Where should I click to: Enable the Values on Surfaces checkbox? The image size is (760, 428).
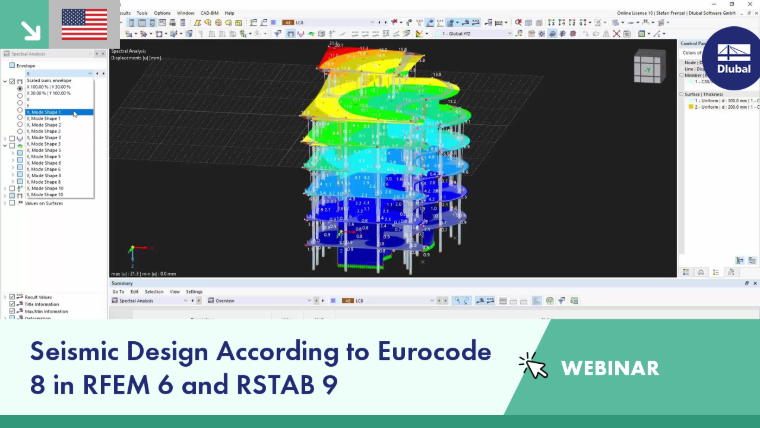(13, 203)
